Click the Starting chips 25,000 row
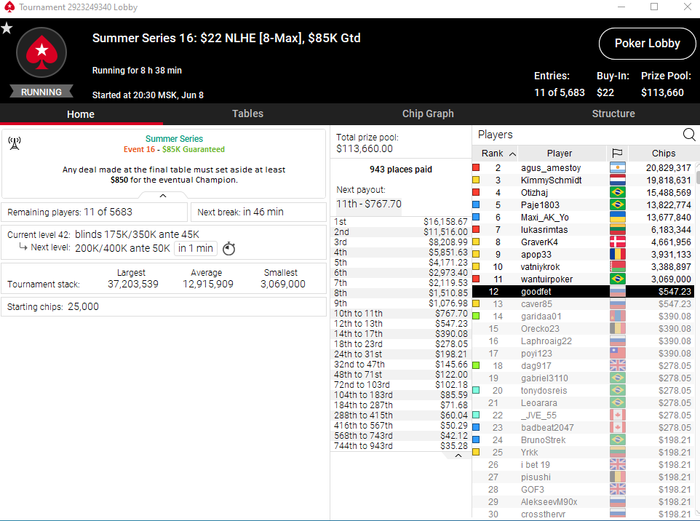700x521 pixels. [163, 307]
